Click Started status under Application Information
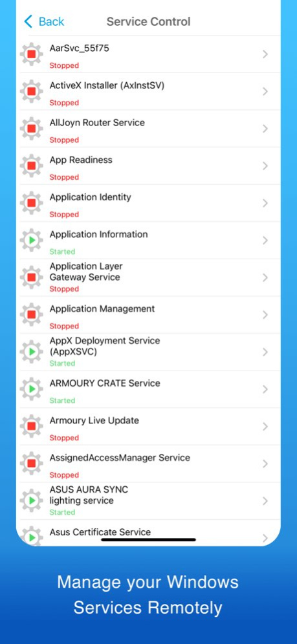Image resolution: width=297 pixels, height=644 pixels. point(62,252)
